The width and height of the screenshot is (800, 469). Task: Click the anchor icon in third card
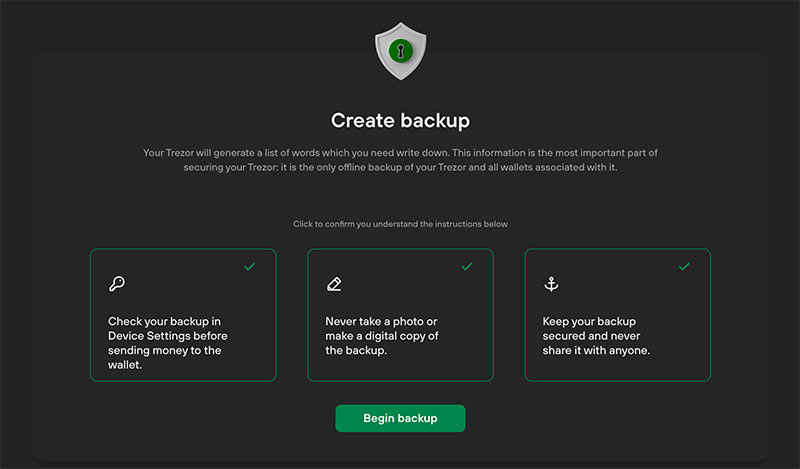(x=551, y=284)
